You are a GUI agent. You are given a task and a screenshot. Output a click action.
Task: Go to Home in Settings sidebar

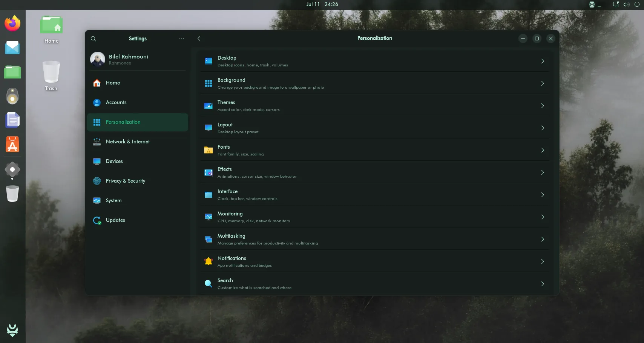point(138,83)
